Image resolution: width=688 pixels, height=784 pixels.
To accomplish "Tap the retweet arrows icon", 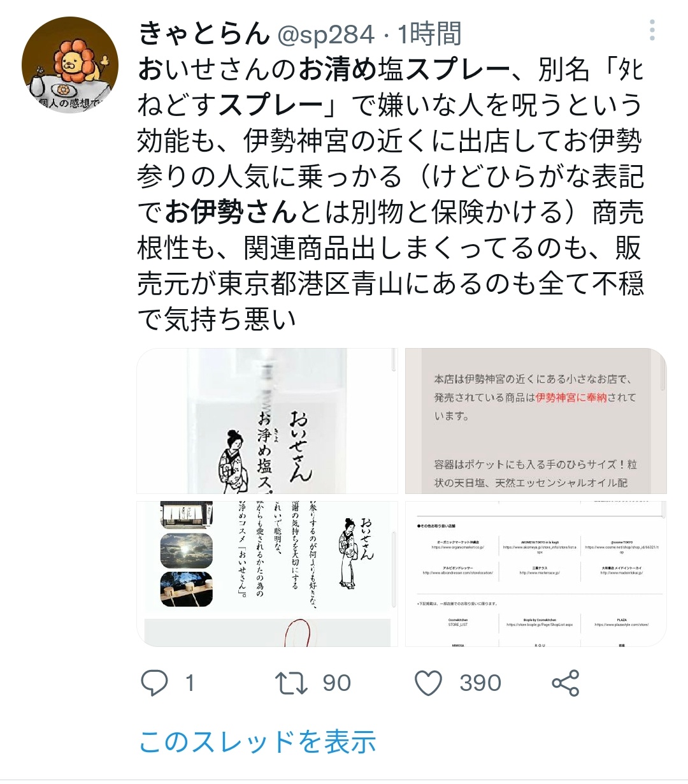I will 291,683.
